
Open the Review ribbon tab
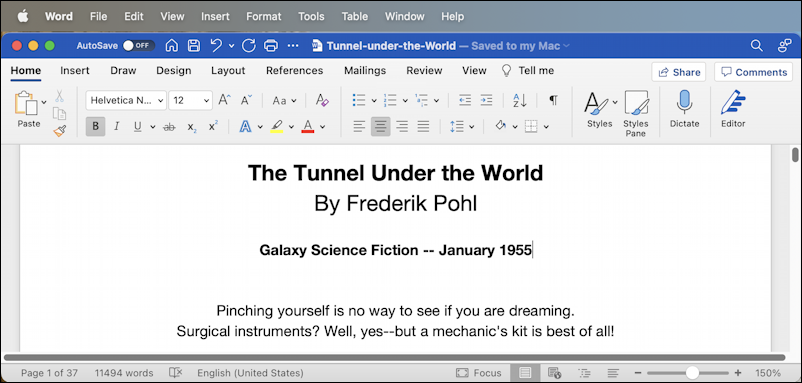pos(424,71)
